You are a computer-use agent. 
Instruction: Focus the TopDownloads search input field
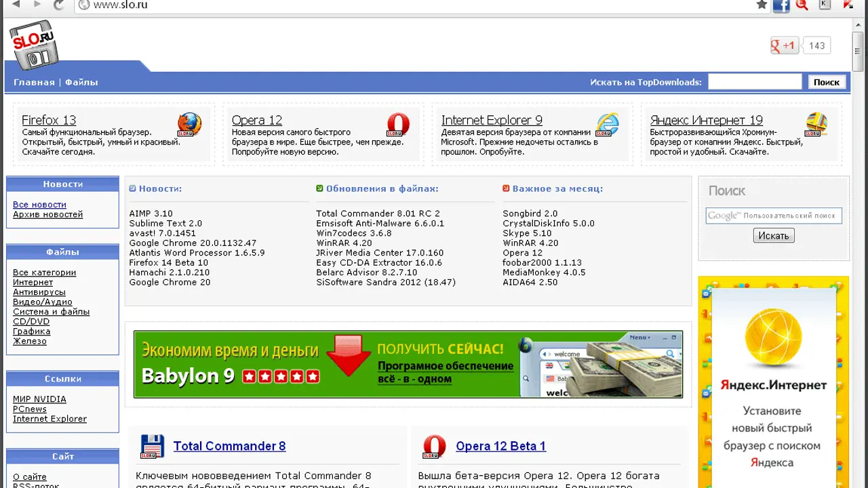754,82
